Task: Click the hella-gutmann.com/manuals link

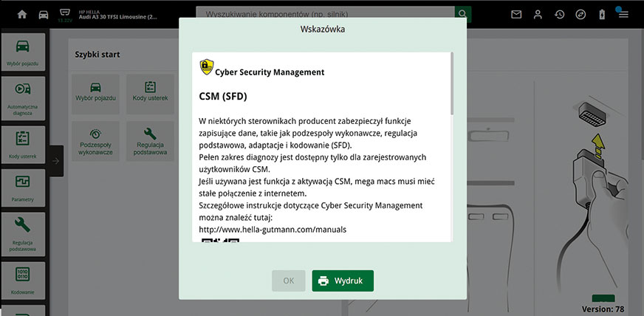Action: coord(273,230)
